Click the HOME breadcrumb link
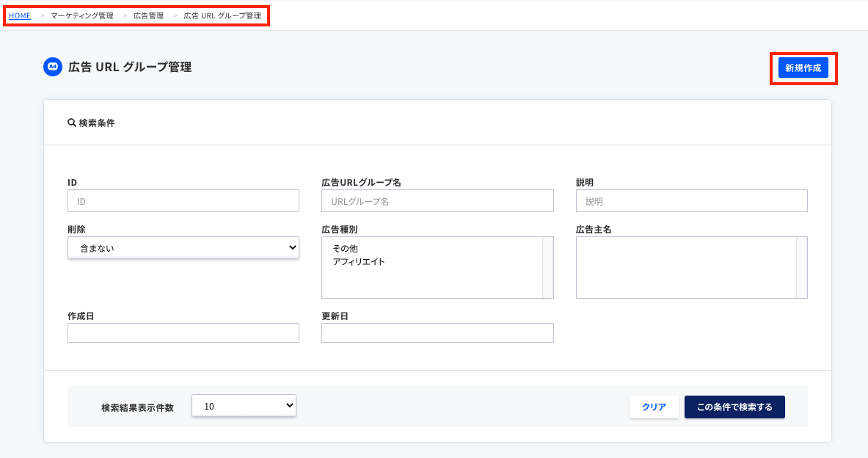This screenshot has width=868, height=458. (x=19, y=15)
